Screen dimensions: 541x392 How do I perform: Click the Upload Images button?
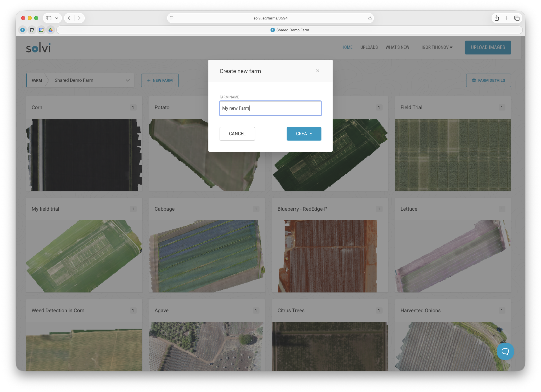click(x=488, y=47)
